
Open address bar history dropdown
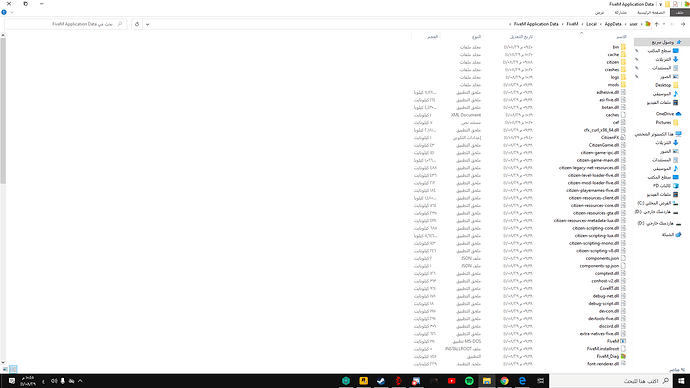pyautogui.click(x=147, y=24)
